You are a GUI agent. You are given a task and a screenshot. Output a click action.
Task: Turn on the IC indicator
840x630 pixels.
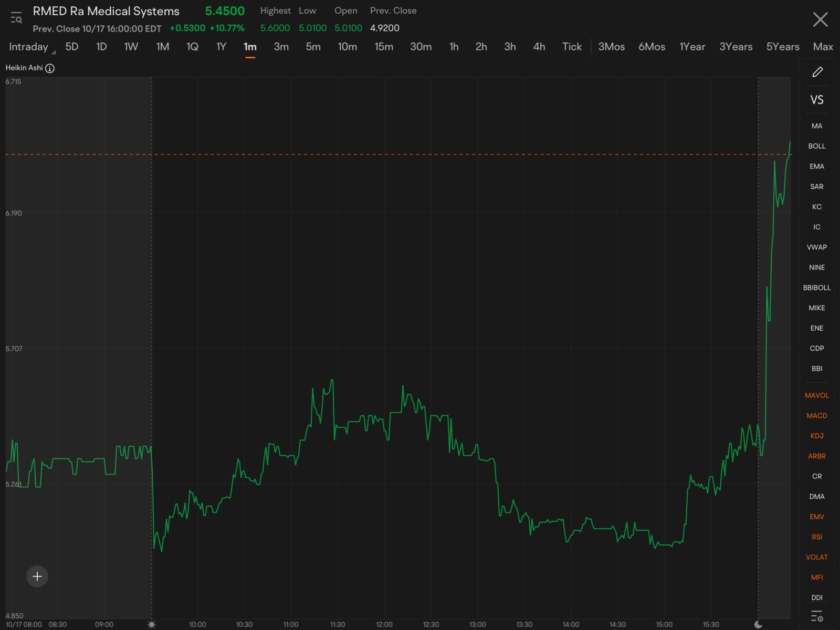[817, 227]
